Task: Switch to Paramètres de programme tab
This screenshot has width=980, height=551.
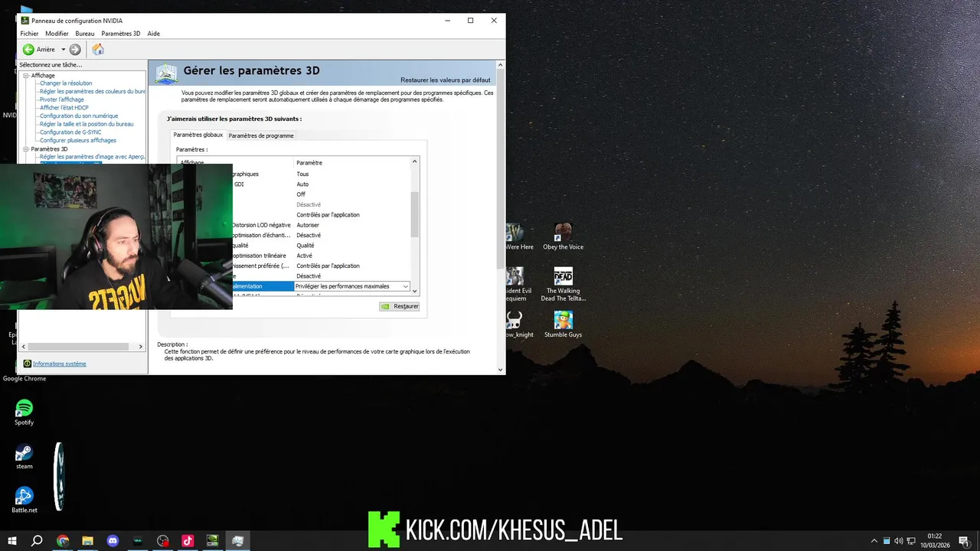Action: (261, 135)
